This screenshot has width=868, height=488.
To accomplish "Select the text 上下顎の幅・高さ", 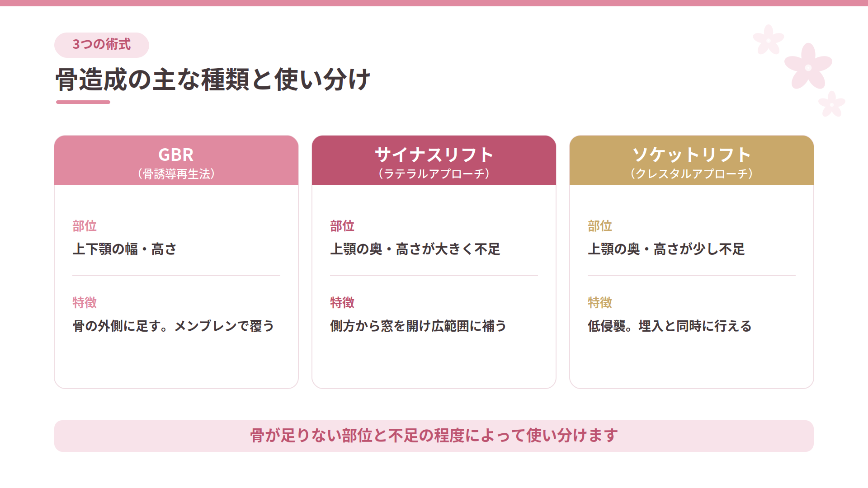I will pyautogui.click(x=125, y=249).
